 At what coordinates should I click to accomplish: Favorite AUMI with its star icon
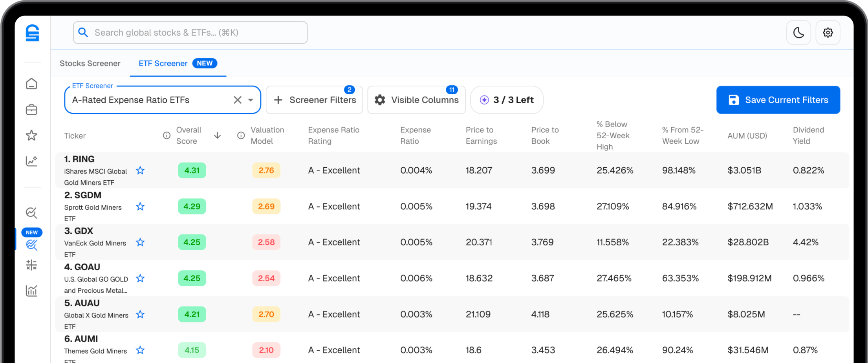tap(140, 350)
